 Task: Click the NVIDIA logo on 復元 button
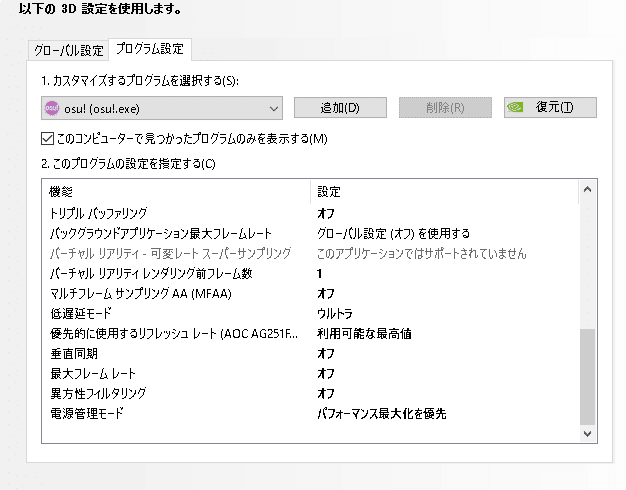coord(515,107)
